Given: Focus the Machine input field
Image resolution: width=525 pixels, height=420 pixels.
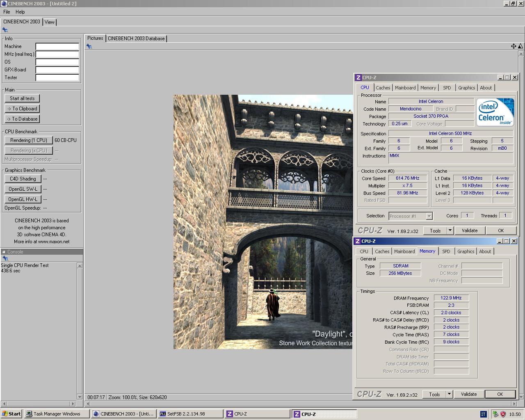Looking at the screenshot, I should (57, 46).
